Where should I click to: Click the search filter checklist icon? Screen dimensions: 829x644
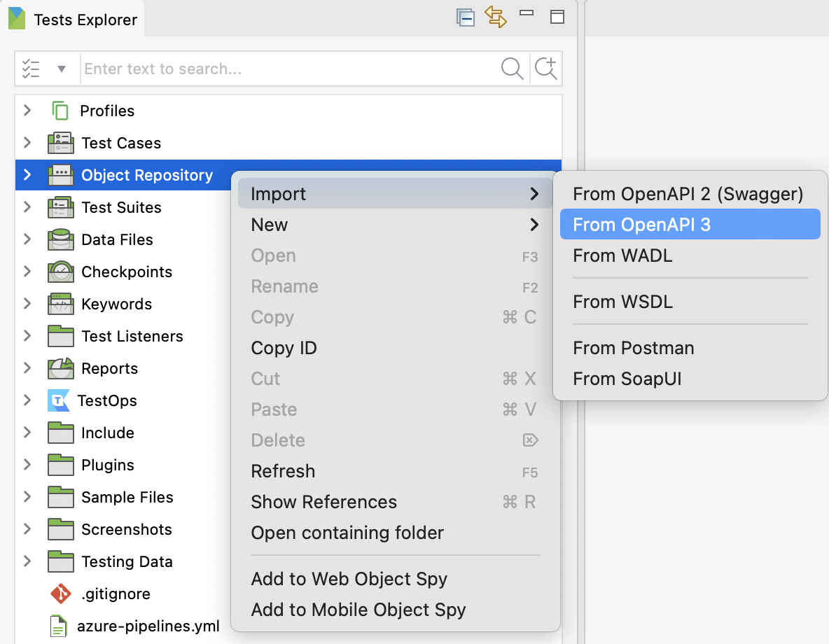tap(31, 69)
